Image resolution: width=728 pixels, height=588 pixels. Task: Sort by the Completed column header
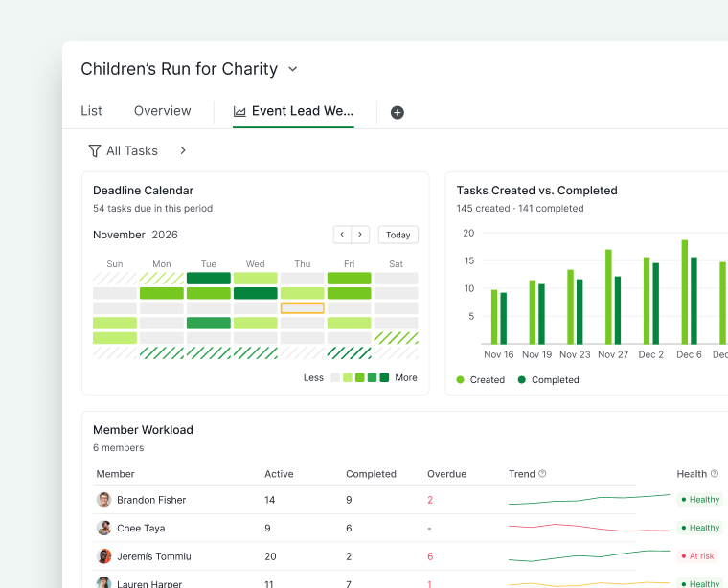pos(371,474)
